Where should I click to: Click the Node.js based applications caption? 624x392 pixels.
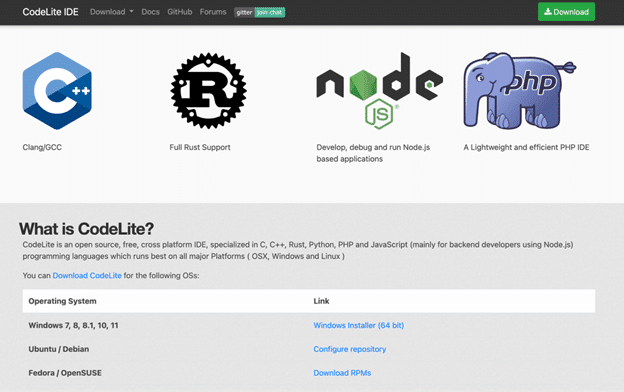[373, 153]
